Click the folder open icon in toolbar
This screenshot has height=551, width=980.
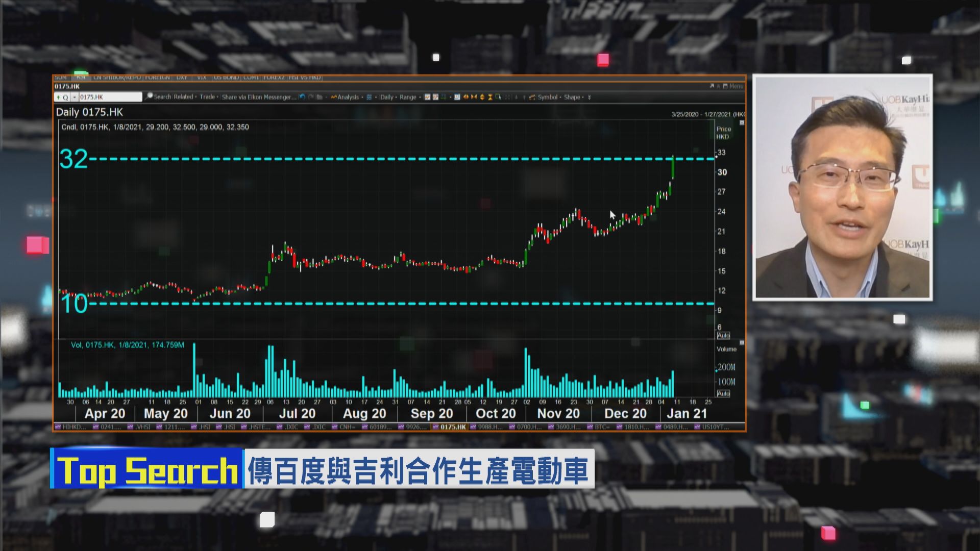tap(320, 97)
